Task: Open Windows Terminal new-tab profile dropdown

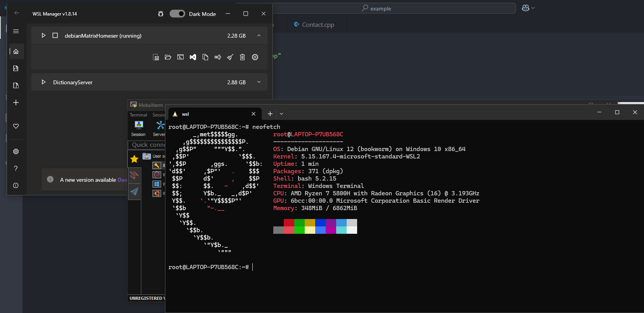Action: [x=281, y=114]
